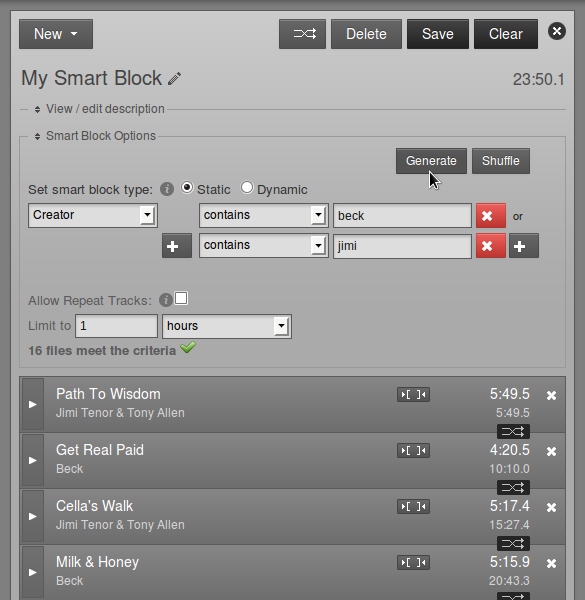Open crossfade between Get Real Paid and Cella's Walk
This screenshot has height=600, width=585.
coord(513,488)
